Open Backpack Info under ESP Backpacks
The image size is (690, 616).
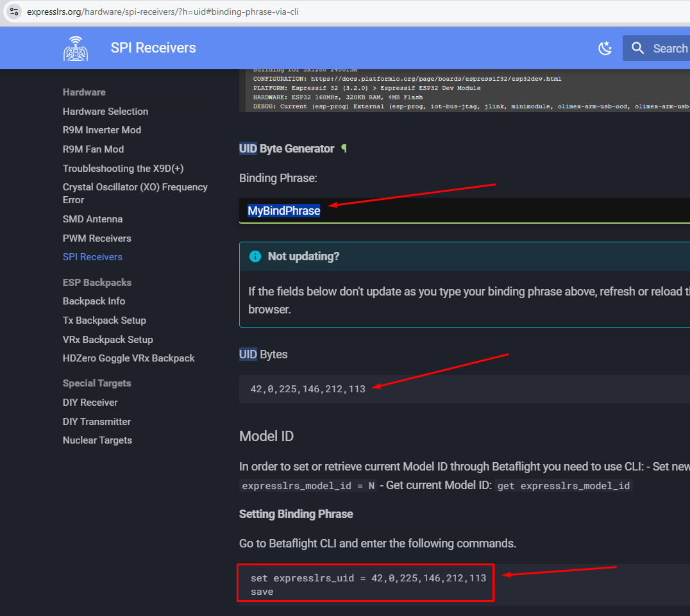point(94,301)
